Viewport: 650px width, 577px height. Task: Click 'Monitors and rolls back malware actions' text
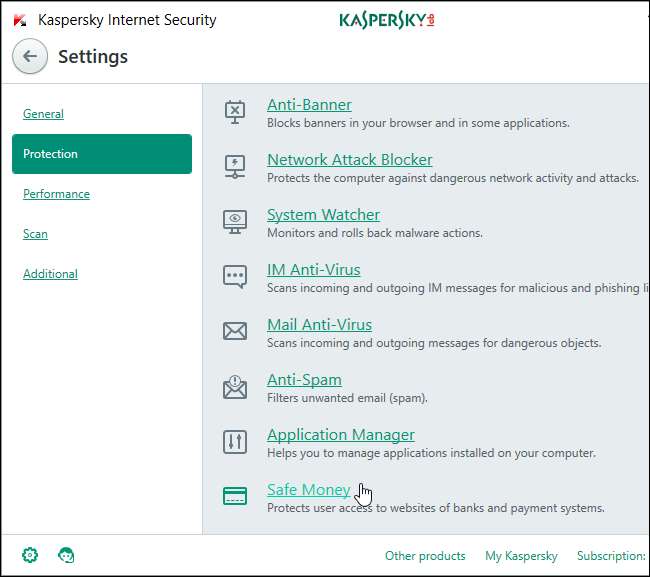(375, 233)
